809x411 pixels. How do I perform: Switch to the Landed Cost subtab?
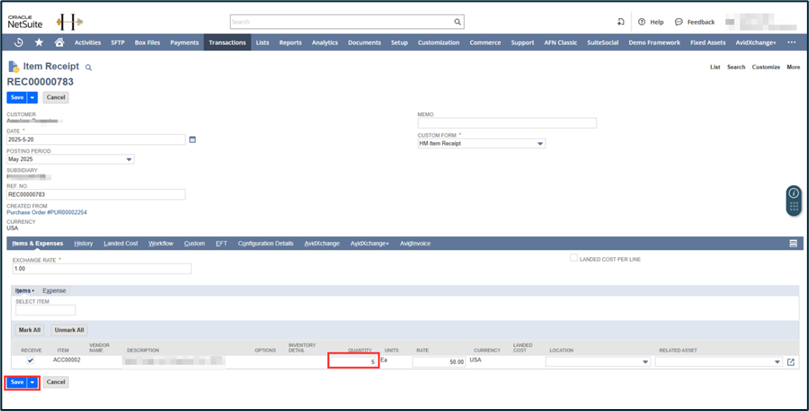tap(121, 243)
